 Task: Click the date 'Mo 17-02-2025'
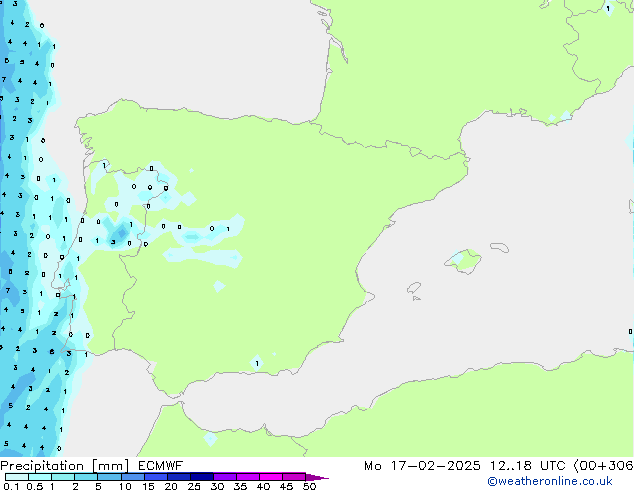[x=422, y=466]
